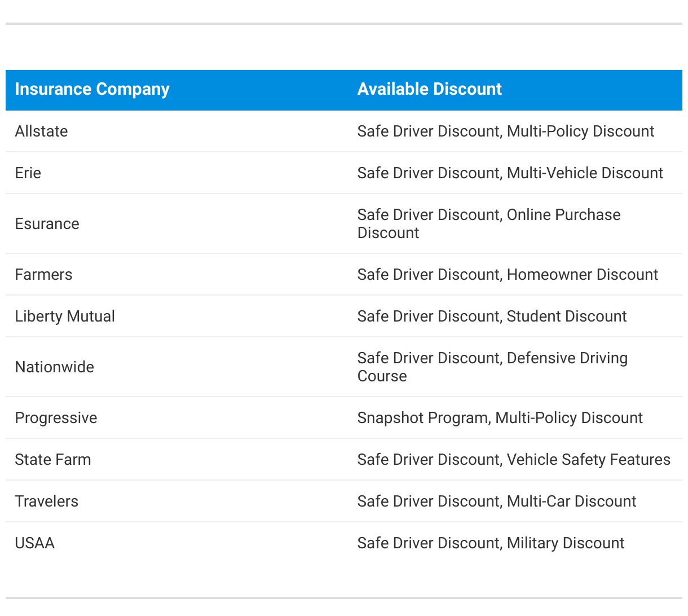Select the Esurance row label
This screenshot has width=688, height=616.
click(47, 224)
